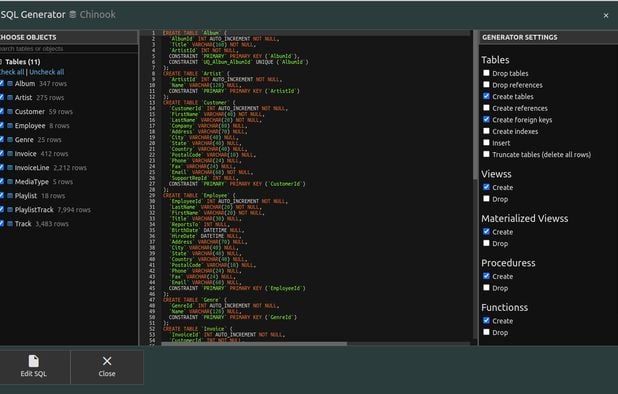
Task: Click the Employee table icon
Action: tap(10, 126)
